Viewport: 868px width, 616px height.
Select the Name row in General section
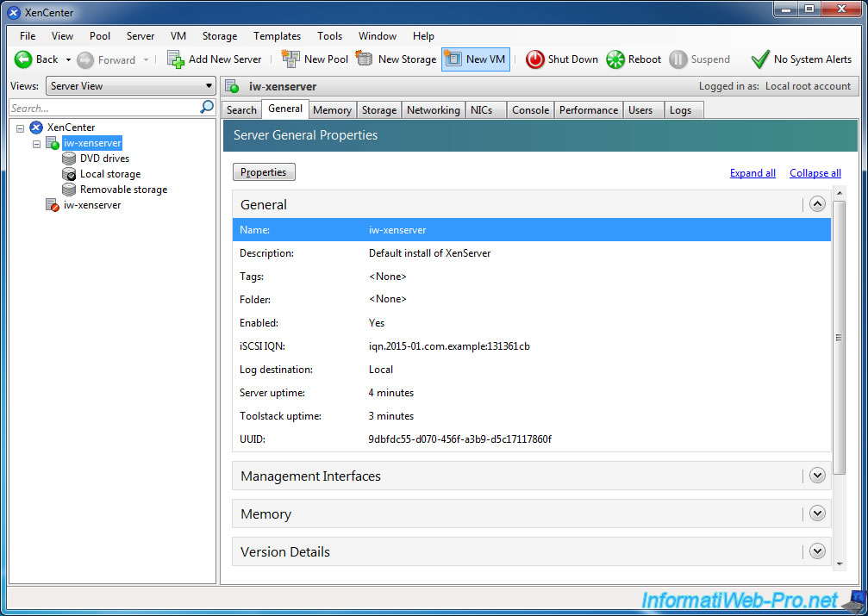[532, 230]
